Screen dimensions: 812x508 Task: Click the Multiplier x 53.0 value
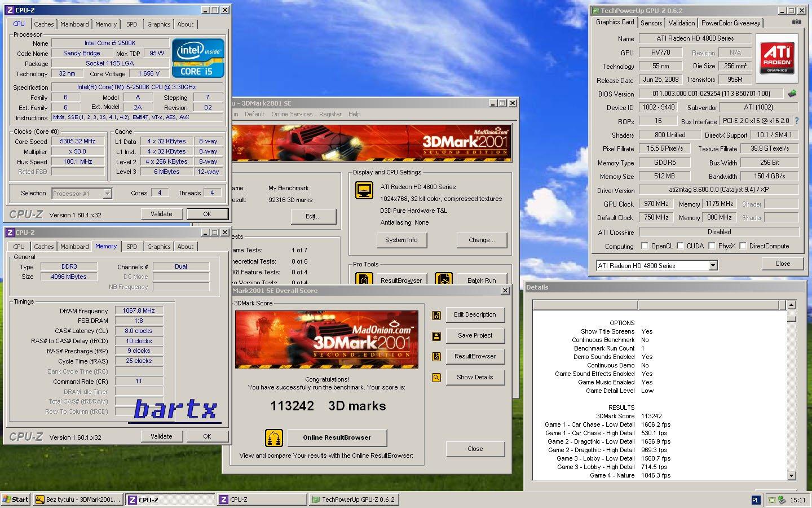78,151
